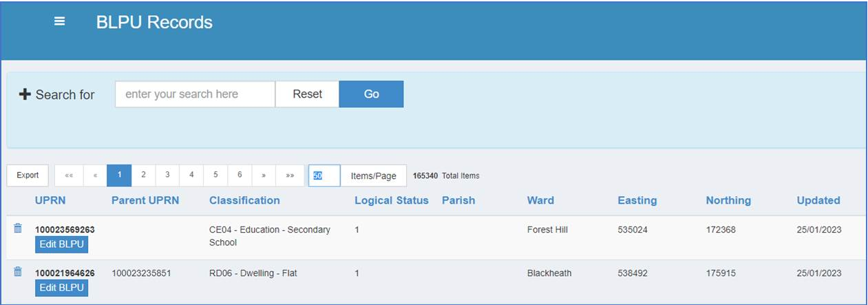Select the Search for label
Image resolution: width=868 pixels, height=305 pixels.
click(x=65, y=94)
